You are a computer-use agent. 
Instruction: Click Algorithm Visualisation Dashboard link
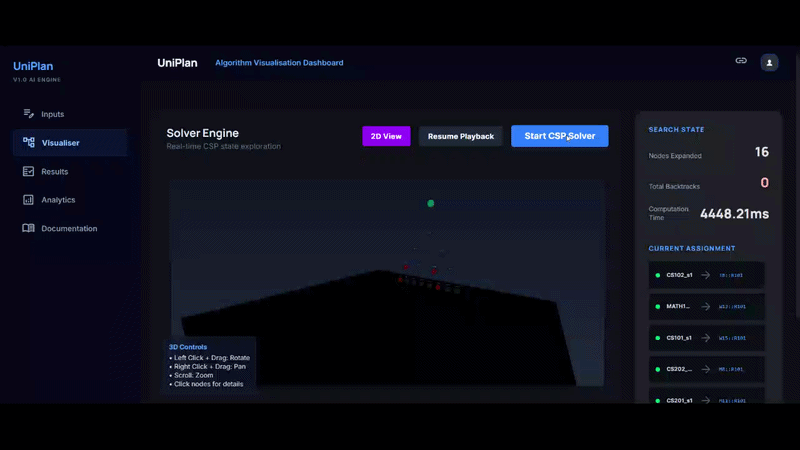tap(279, 63)
